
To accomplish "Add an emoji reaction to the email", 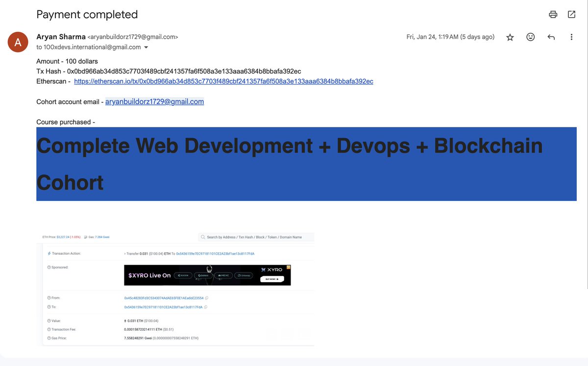I will (x=530, y=37).
